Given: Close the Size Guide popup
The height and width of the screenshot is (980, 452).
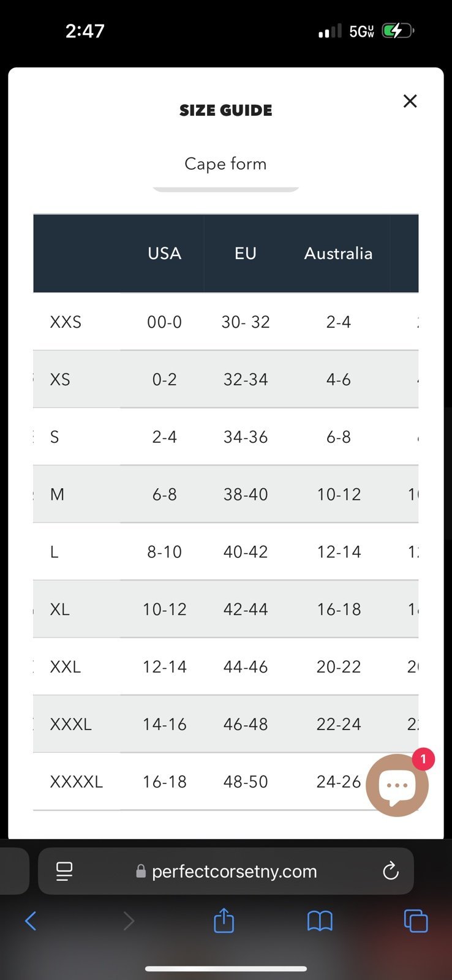Looking at the screenshot, I should pyautogui.click(x=410, y=101).
